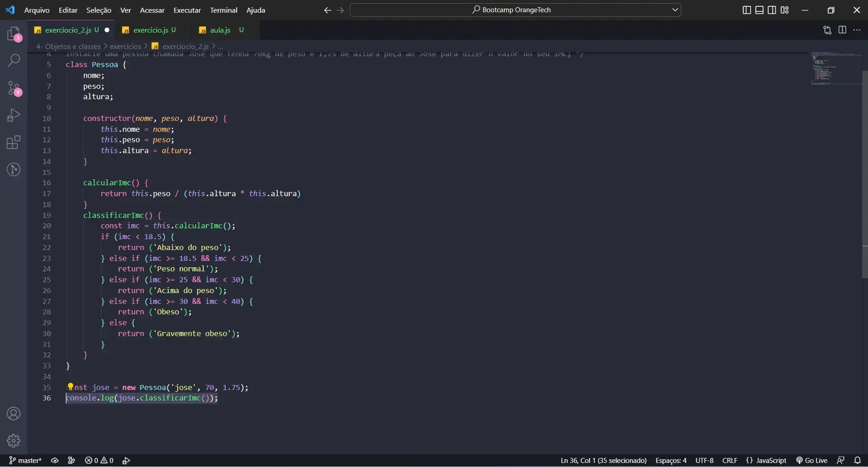Open the Explorer view in the activity bar
The image size is (868, 467).
[x=14, y=34]
